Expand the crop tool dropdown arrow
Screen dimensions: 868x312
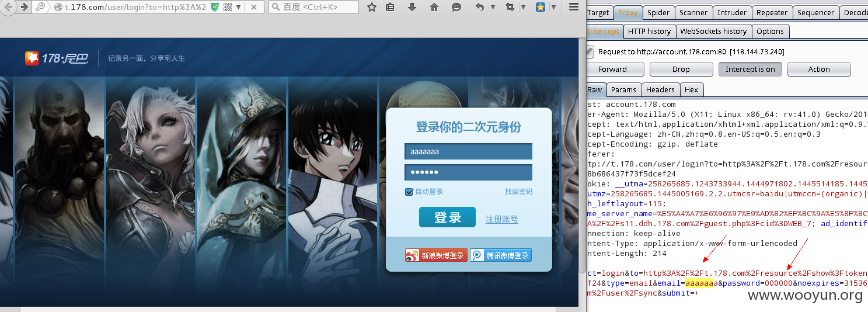click(x=523, y=7)
